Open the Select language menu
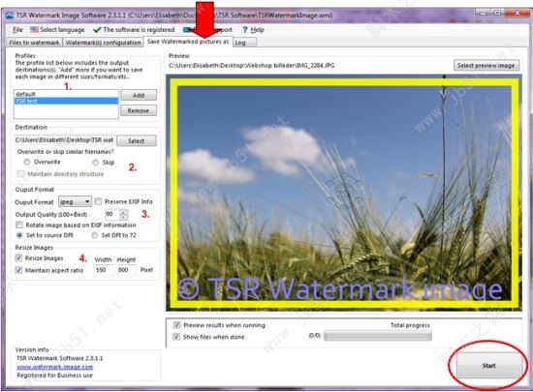The image size is (533, 392). [x=57, y=30]
